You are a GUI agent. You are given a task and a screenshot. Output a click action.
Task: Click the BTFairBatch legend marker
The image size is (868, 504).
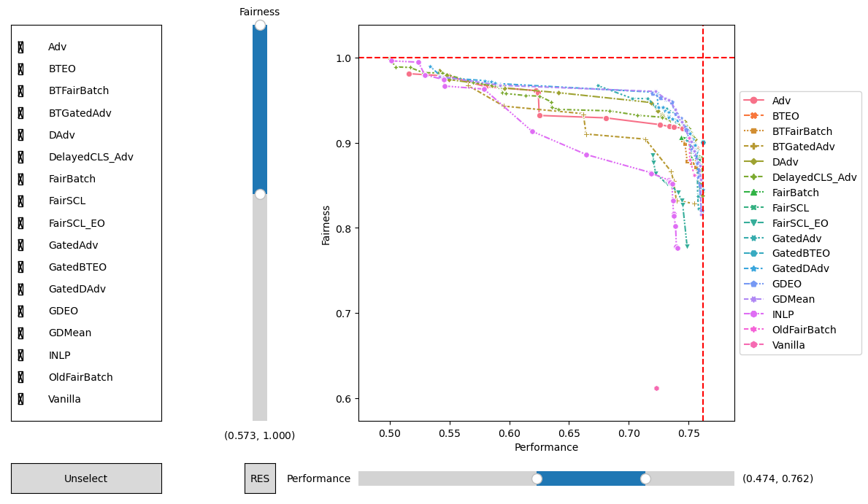click(753, 131)
